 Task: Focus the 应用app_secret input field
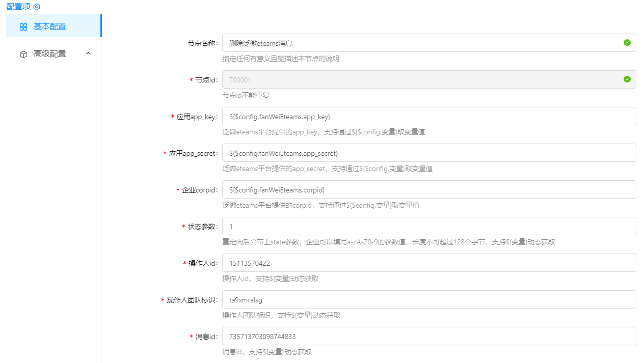pyautogui.click(x=428, y=153)
